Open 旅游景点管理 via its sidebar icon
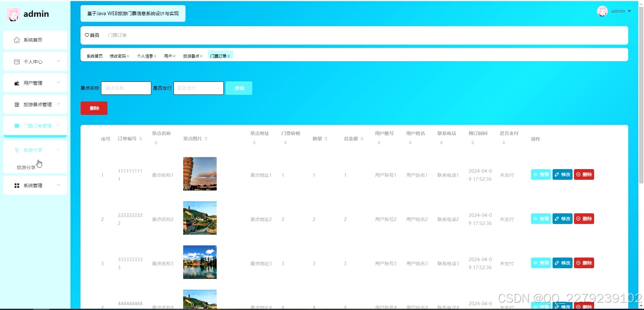 [16, 104]
